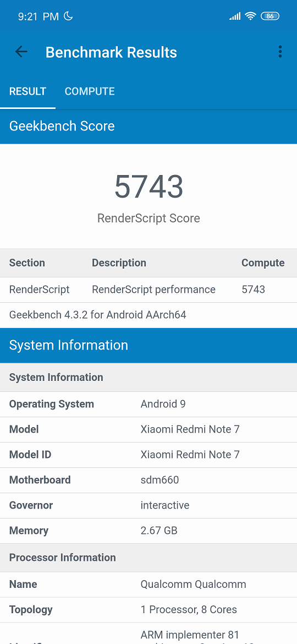Tap the Geekbench 4.3.2 version text

point(98,315)
